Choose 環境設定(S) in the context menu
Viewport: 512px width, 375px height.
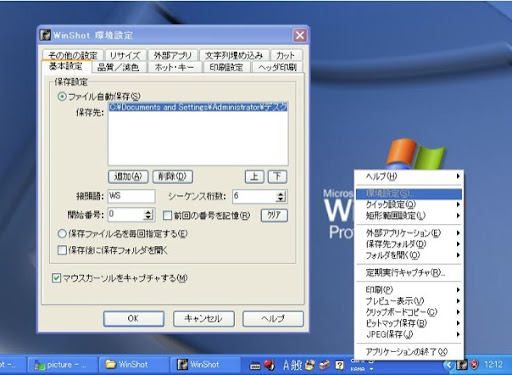[x=409, y=194]
